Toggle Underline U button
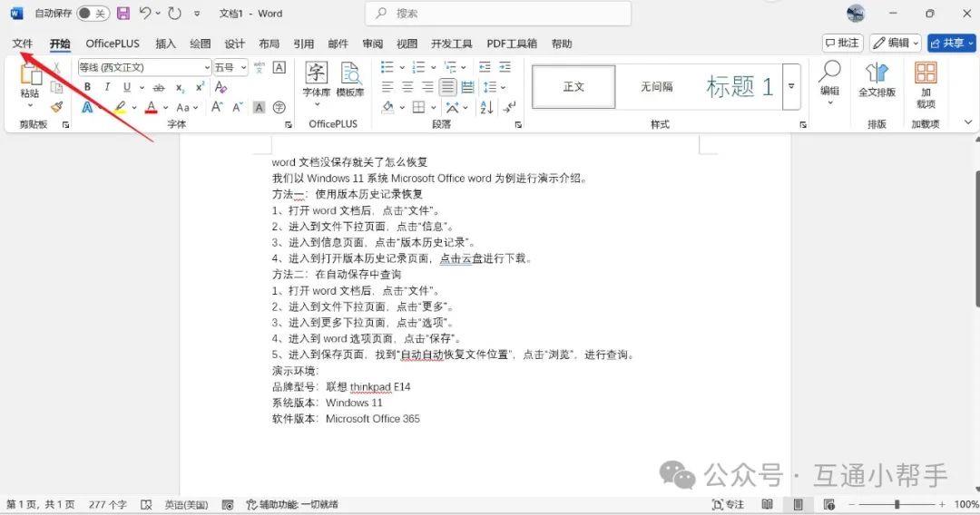980x515 pixels. click(127, 87)
